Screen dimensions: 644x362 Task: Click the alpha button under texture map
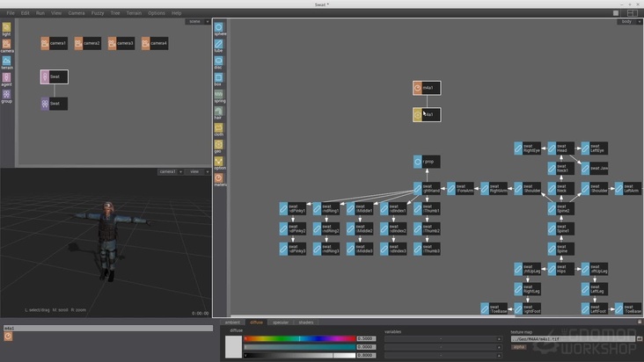(x=518, y=347)
